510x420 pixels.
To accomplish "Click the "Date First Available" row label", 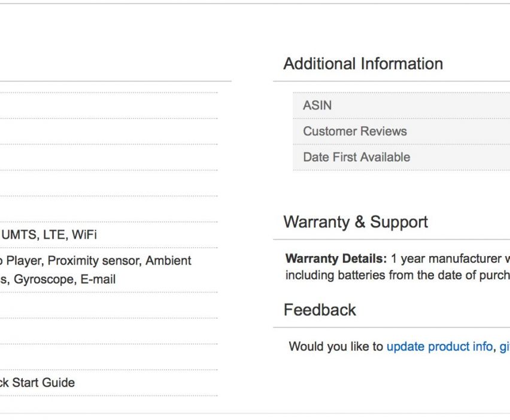I will pyautogui.click(x=356, y=157).
